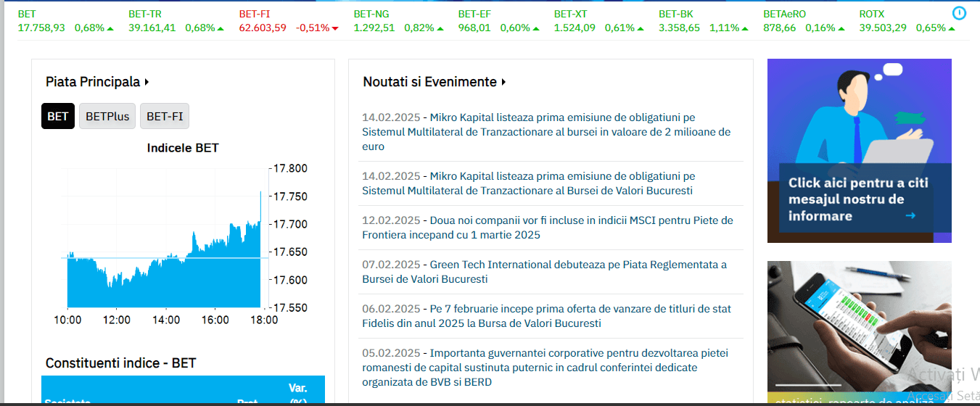
Task: Click the Indicele BET chart area
Action: click(164, 238)
